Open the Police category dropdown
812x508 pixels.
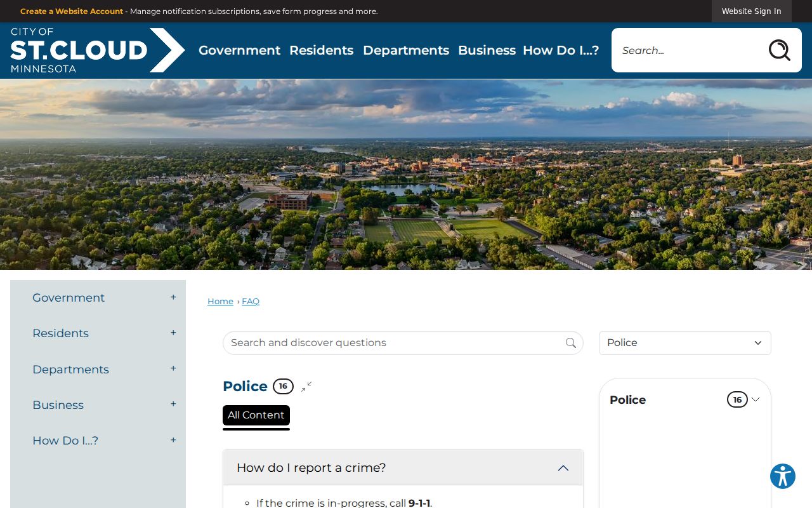pyautogui.click(x=685, y=343)
